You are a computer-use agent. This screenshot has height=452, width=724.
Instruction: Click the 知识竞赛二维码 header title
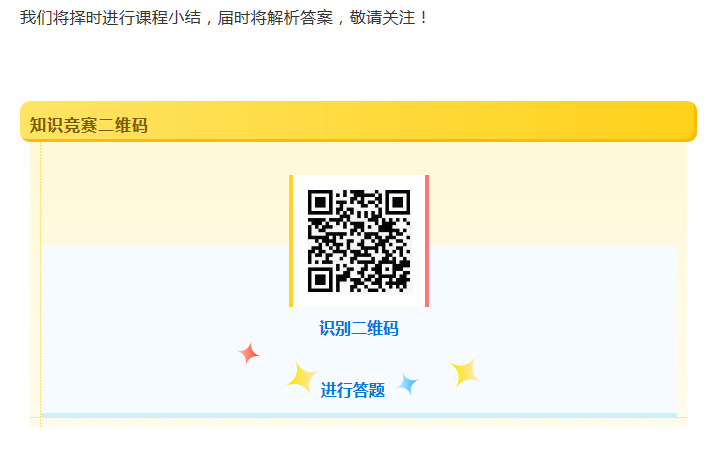[x=89, y=125]
